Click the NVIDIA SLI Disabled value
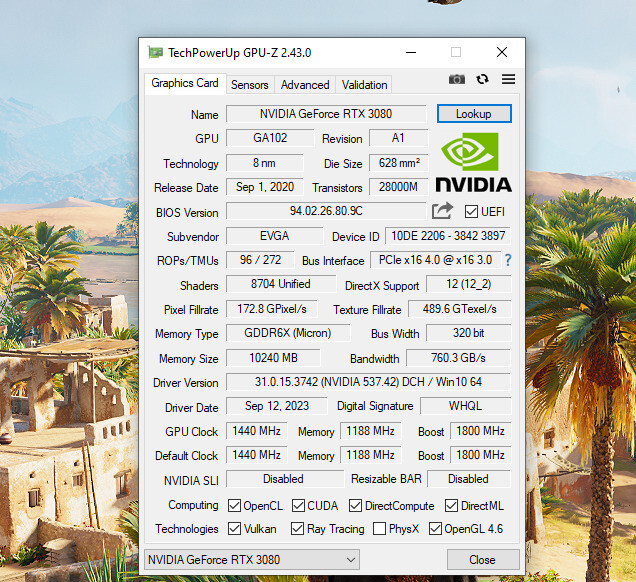Image resolution: width=636 pixels, height=582 pixels. [x=285, y=479]
